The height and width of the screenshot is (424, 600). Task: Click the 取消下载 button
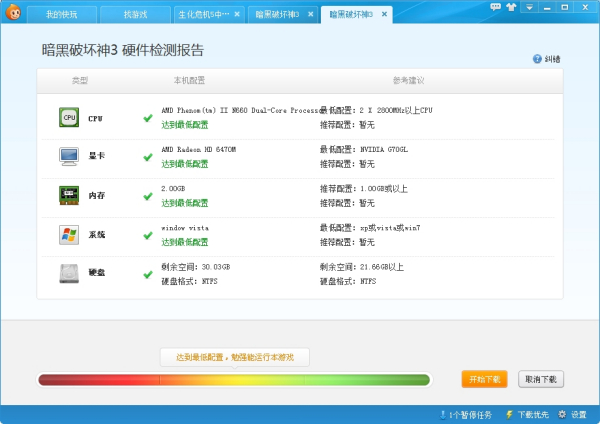coord(541,379)
